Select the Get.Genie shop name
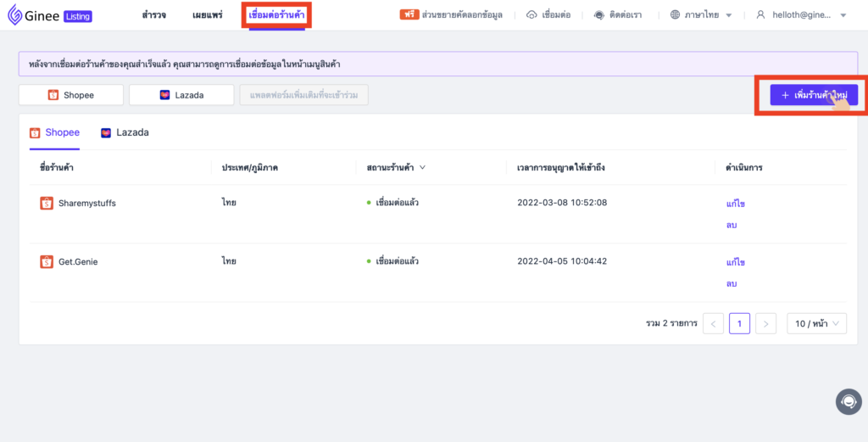 [78, 261]
